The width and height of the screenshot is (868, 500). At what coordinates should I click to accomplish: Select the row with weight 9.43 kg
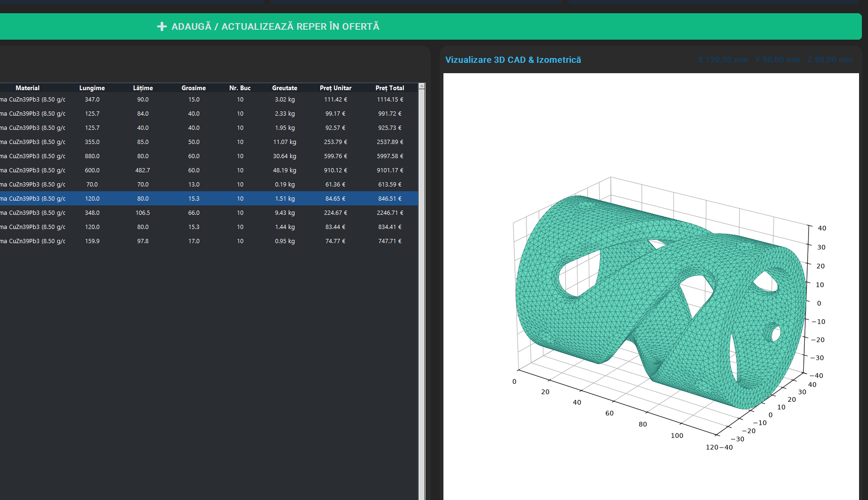point(209,213)
